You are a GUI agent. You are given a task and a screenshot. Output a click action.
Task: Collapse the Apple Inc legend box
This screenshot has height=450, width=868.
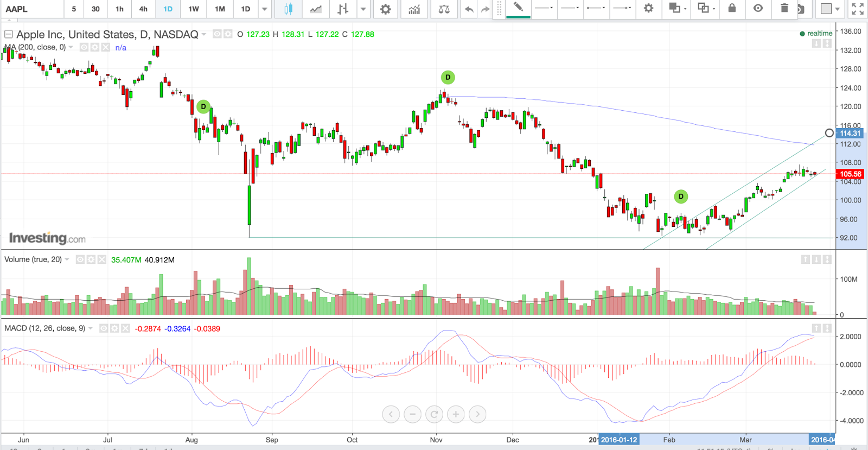point(9,34)
